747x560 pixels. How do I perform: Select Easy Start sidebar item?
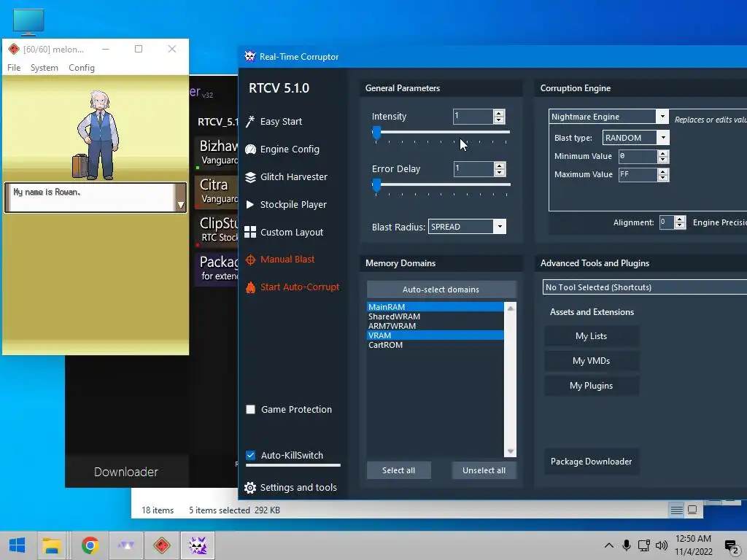click(281, 122)
